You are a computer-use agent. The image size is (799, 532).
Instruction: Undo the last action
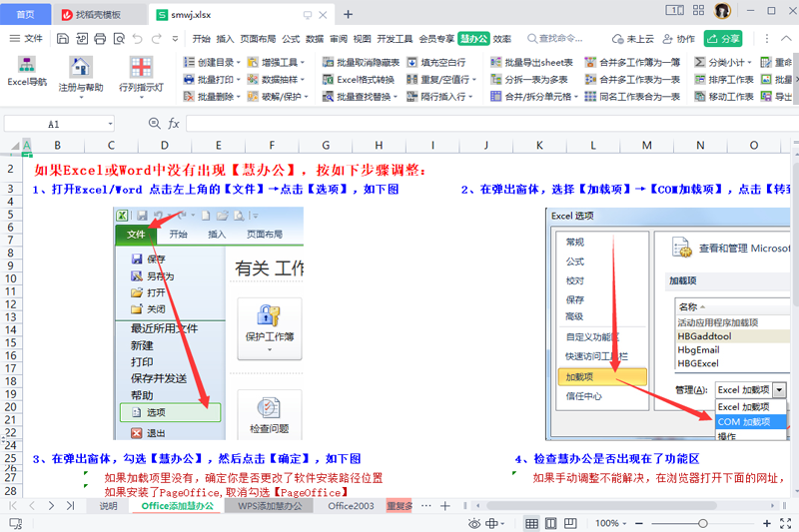(x=138, y=38)
